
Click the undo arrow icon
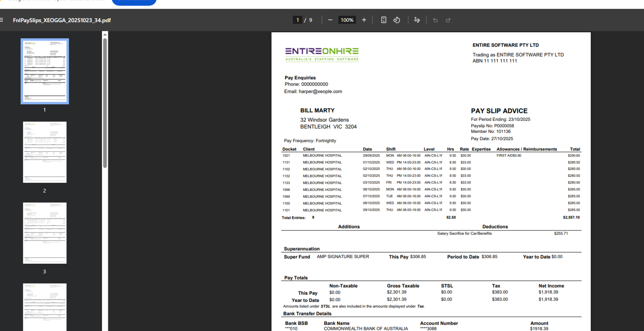(435, 20)
